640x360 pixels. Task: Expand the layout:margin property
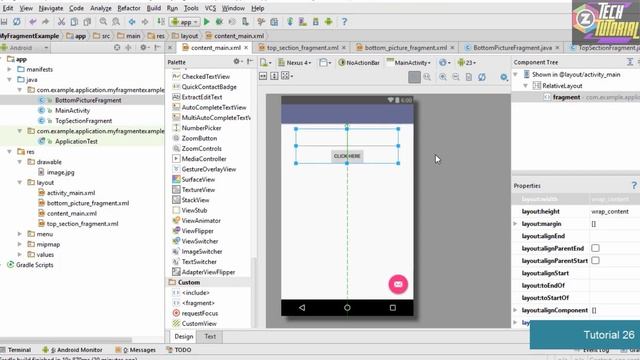coord(515,224)
